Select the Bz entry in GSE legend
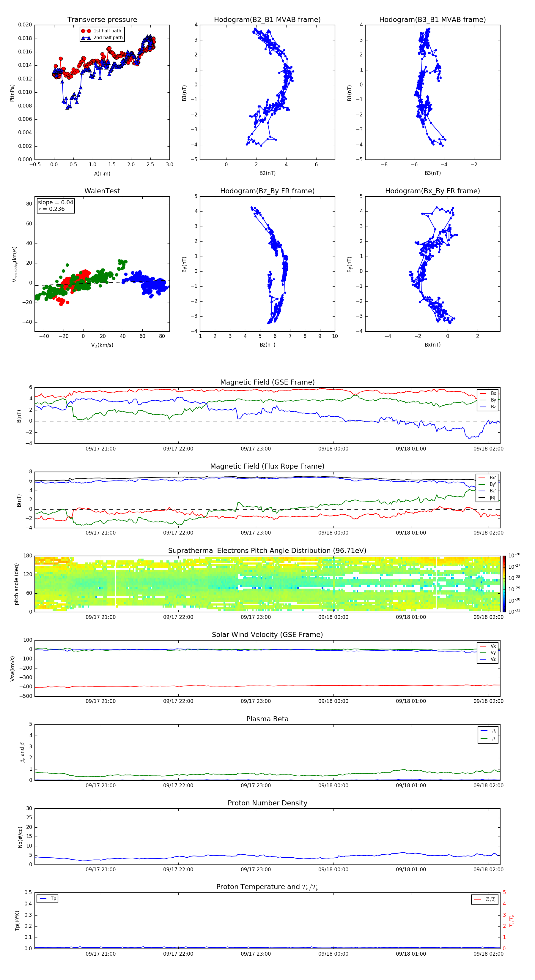The width and height of the screenshot is (535, 980). point(488,407)
